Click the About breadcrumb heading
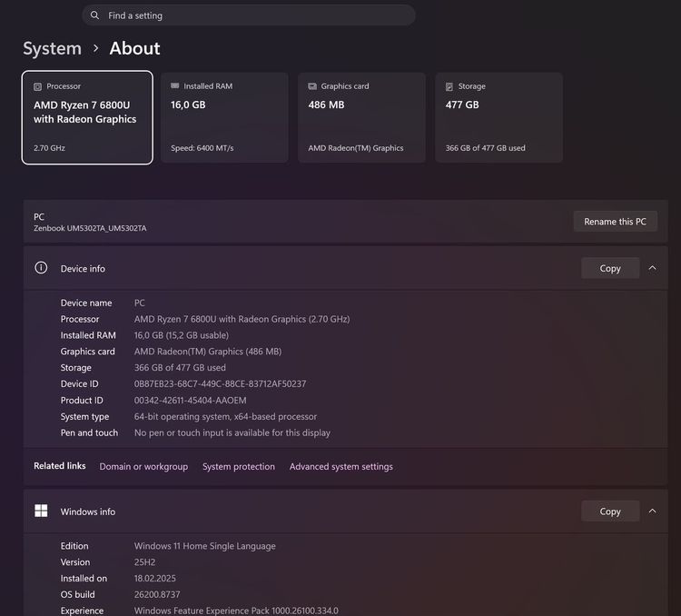 pos(134,48)
